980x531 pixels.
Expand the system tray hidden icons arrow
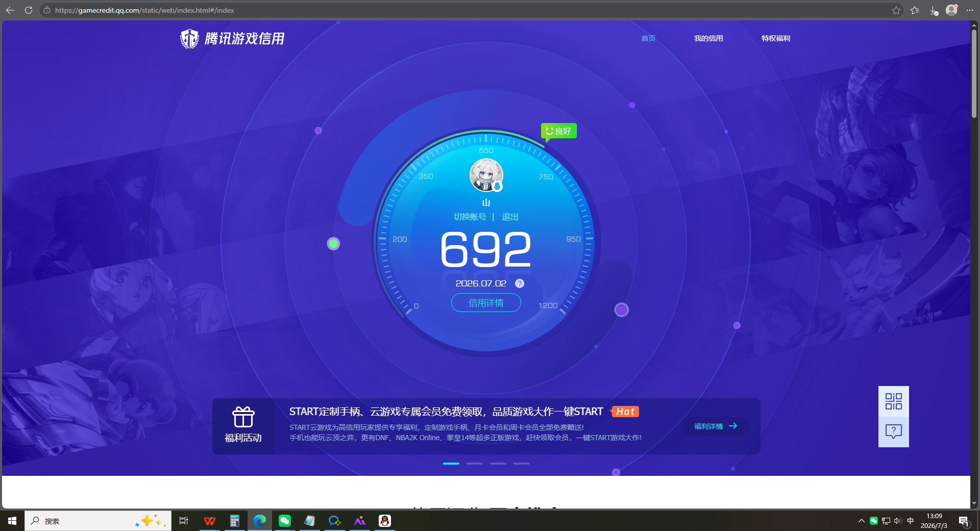pyautogui.click(x=862, y=521)
